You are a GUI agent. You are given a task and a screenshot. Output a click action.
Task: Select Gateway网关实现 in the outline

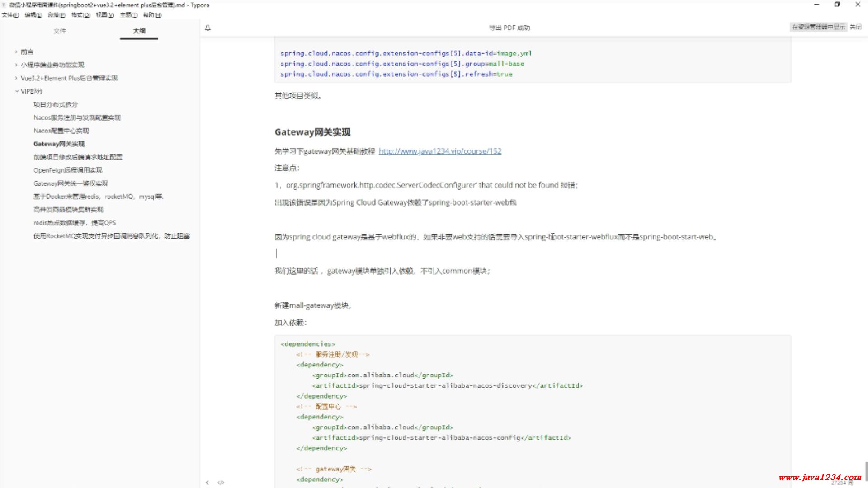pos(59,144)
